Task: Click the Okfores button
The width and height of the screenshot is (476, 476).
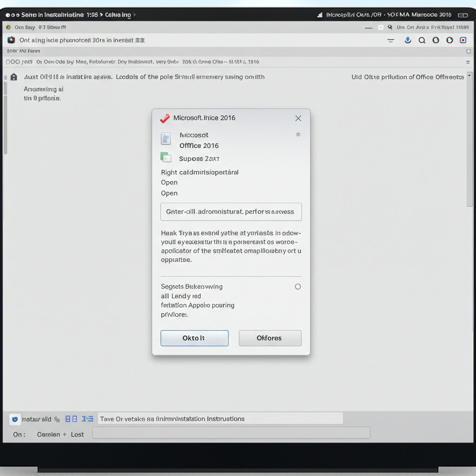Action: (270, 338)
